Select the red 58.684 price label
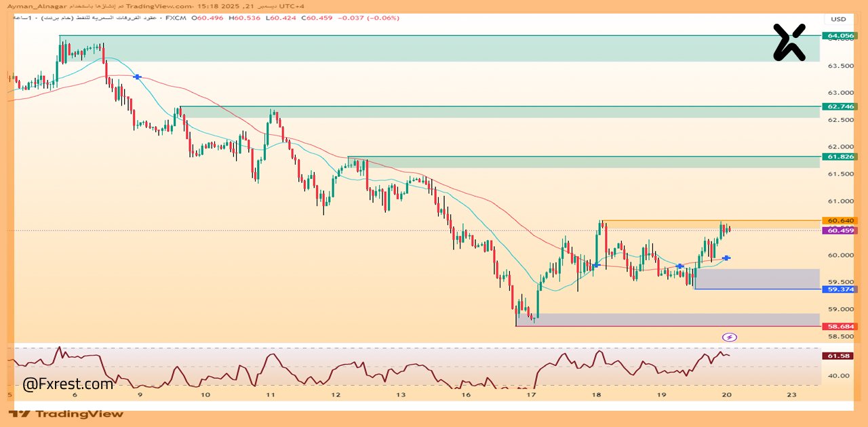Image resolution: width=868 pixels, height=427 pixels. (x=840, y=326)
